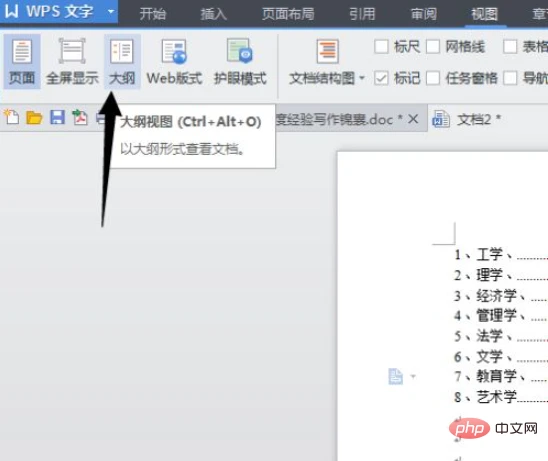The image size is (548, 461).
Task: Toggle the 标尺 ruler checkbox
Action: pos(381,46)
